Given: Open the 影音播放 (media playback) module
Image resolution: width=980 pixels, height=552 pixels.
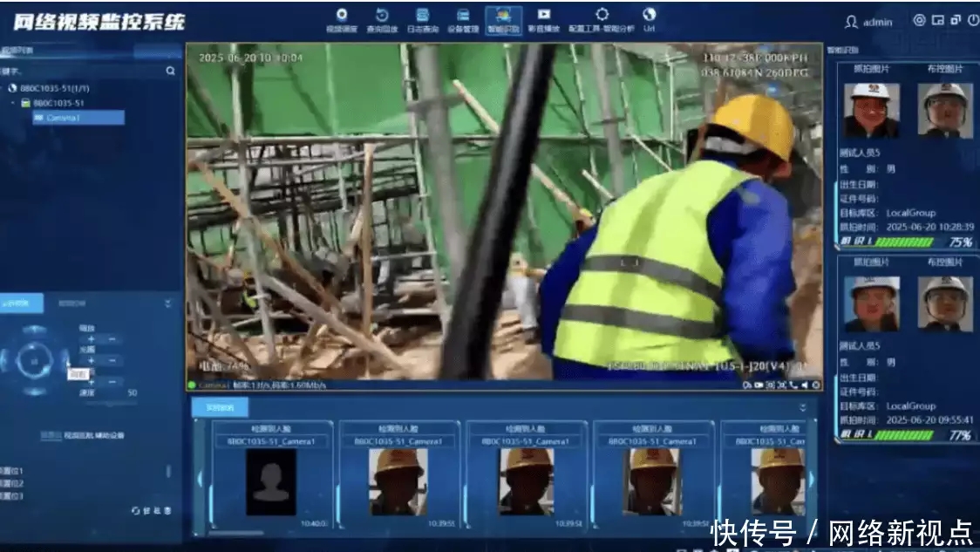Looking at the screenshot, I should coord(544,19).
